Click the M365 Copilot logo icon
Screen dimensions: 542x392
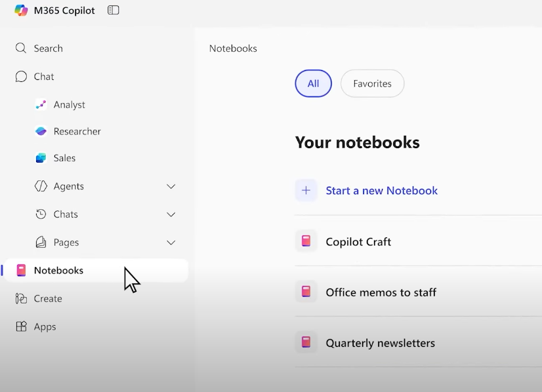point(21,10)
